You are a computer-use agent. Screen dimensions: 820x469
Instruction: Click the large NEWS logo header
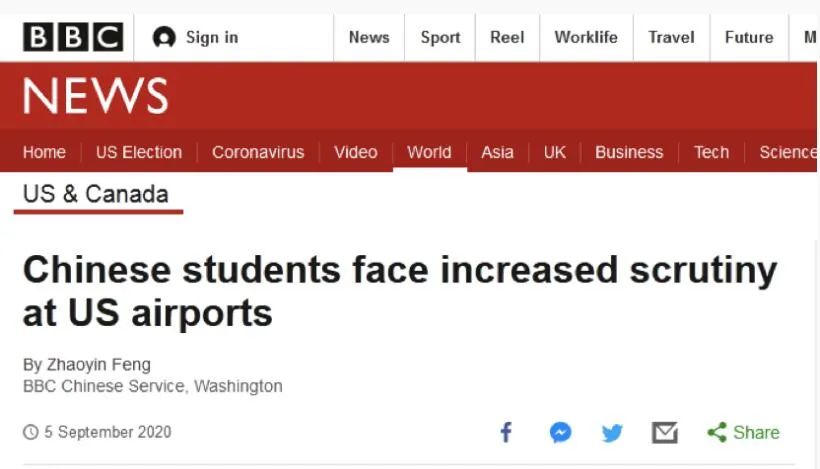(95, 97)
